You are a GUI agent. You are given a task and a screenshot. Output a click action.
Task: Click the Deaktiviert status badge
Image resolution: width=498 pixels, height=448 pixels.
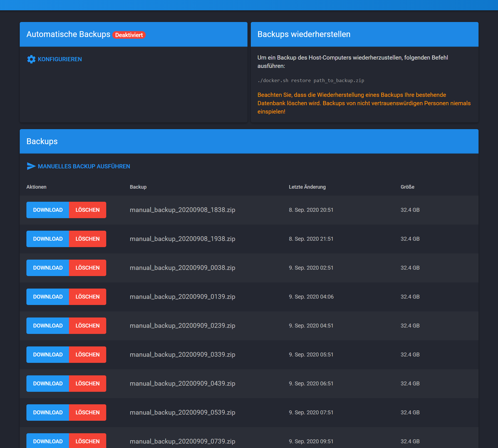coord(129,35)
